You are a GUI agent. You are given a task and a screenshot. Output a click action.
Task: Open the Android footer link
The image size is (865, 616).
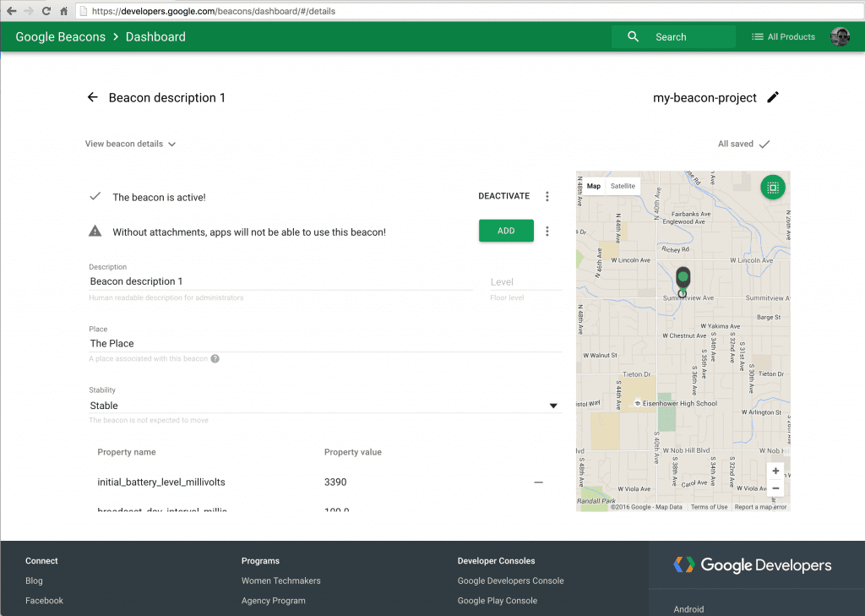point(688,609)
